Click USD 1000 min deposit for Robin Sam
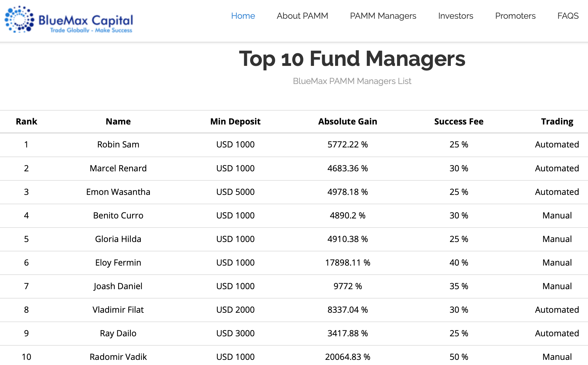The height and width of the screenshot is (365, 588). tap(235, 144)
